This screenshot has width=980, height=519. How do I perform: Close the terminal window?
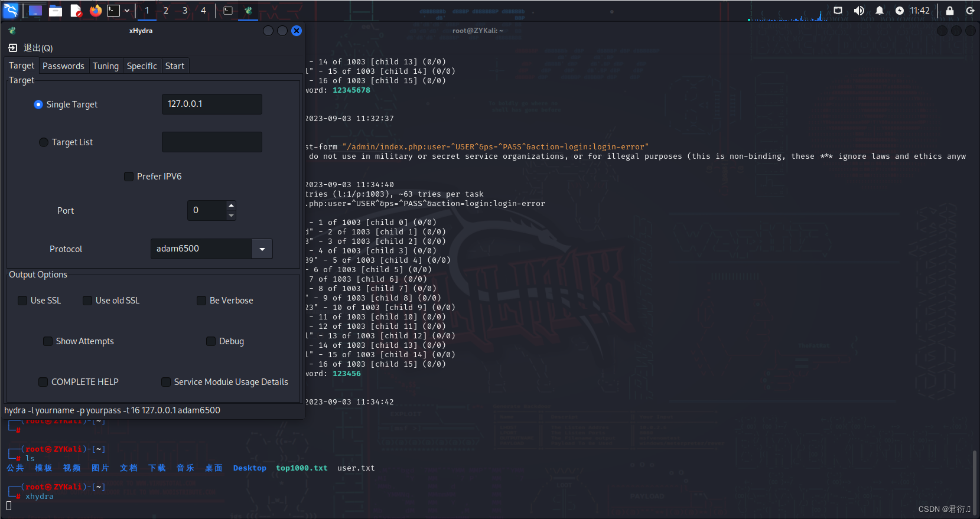971,31
